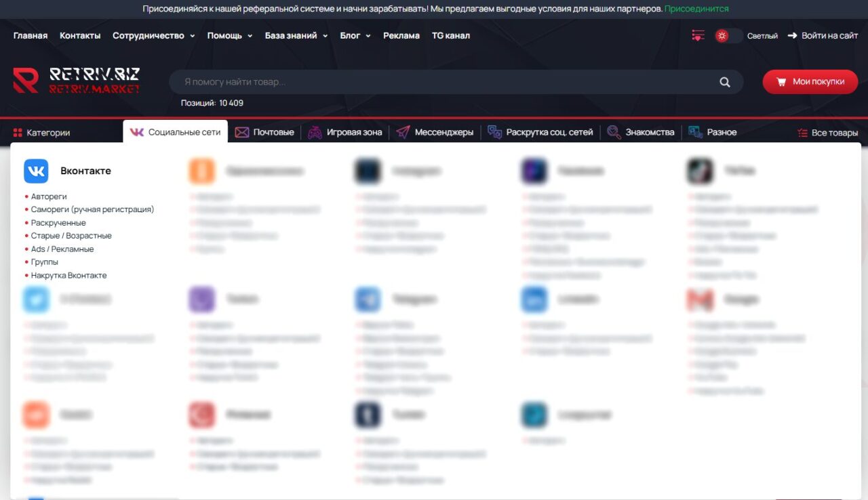Open the Instagram category icon
The width and height of the screenshot is (868, 500).
[368, 171]
